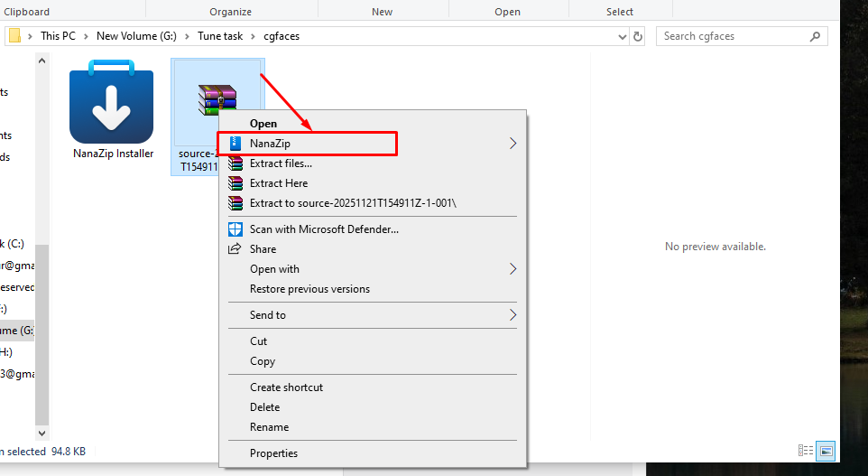
Task: Expand chevron after This PC in path
Action: (86, 36)
